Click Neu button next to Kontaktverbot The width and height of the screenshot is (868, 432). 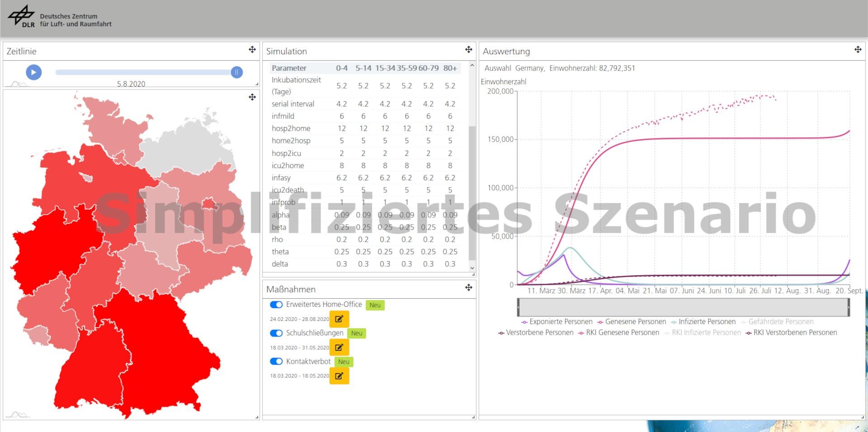click(344, 362)
